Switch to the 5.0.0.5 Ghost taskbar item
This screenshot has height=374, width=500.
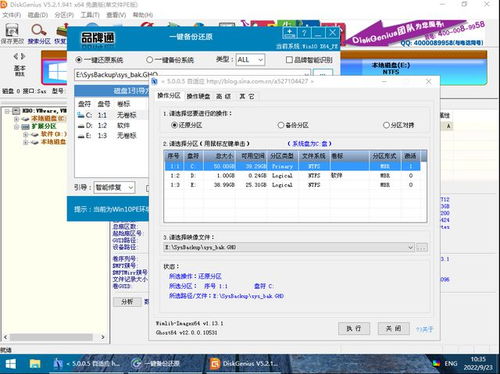87,364
